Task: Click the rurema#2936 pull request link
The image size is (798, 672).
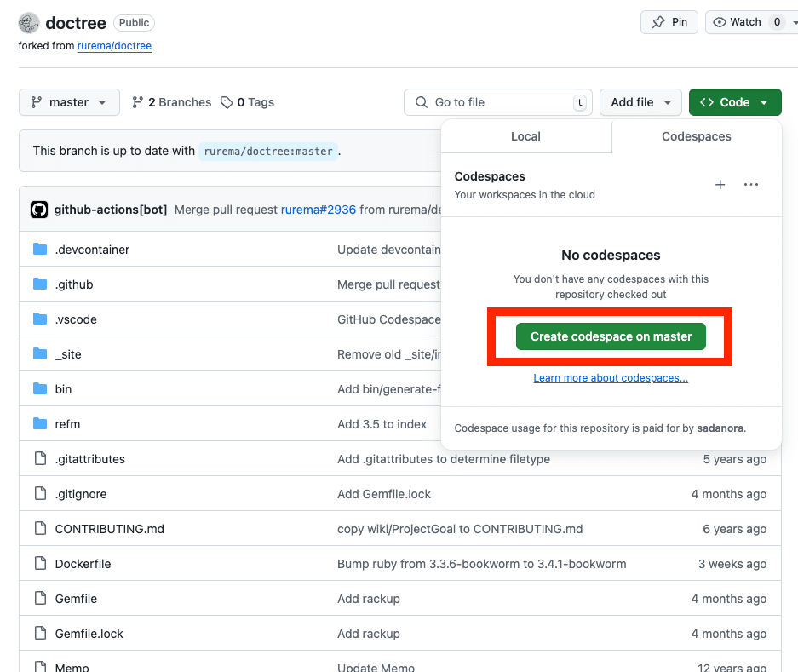Action: [x=318, y=209]
